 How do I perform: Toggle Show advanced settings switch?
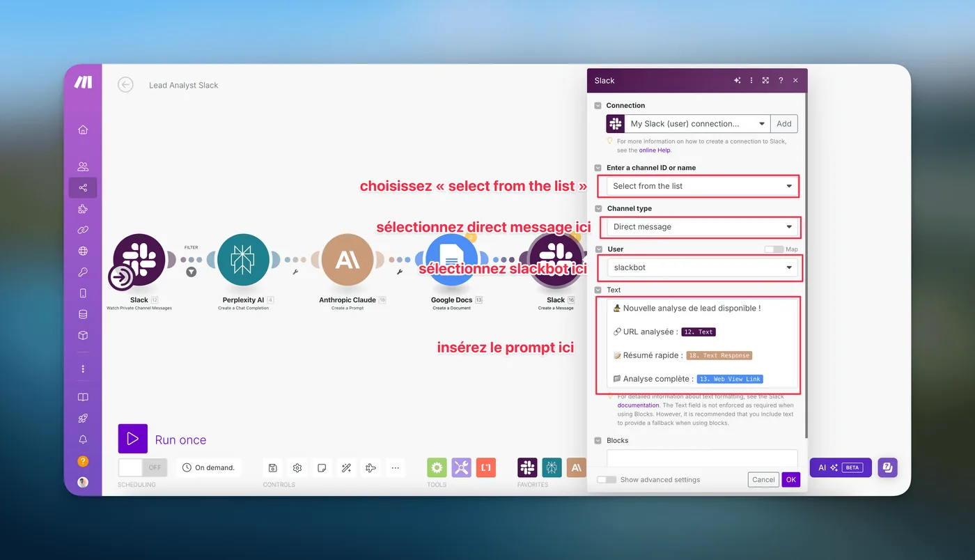607,479
